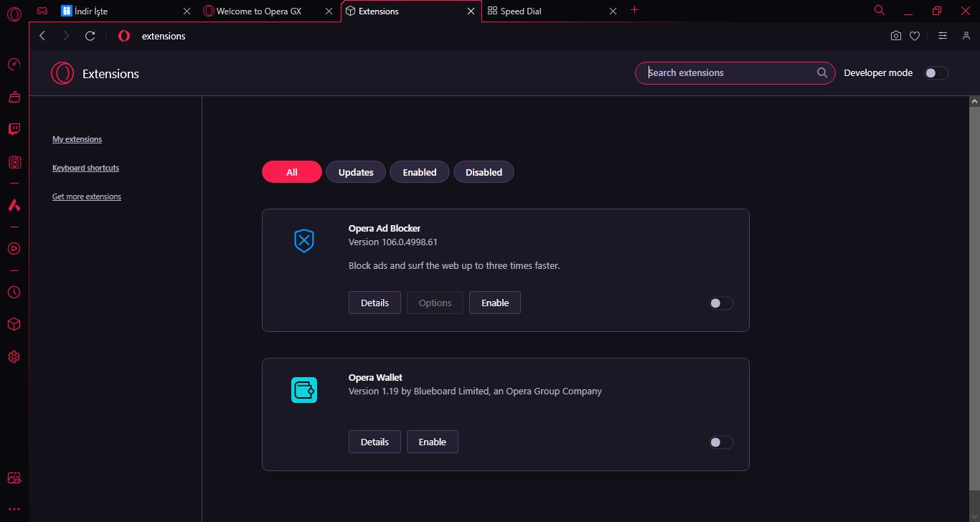Close the İndir İşte tab
This screenshot has height=522, width=980.
click(187, 11)
